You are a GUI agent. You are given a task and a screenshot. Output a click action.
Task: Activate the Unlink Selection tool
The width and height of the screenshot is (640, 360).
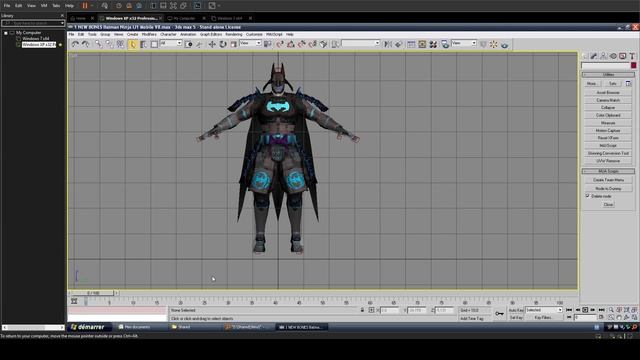click(x=109, y=44)
